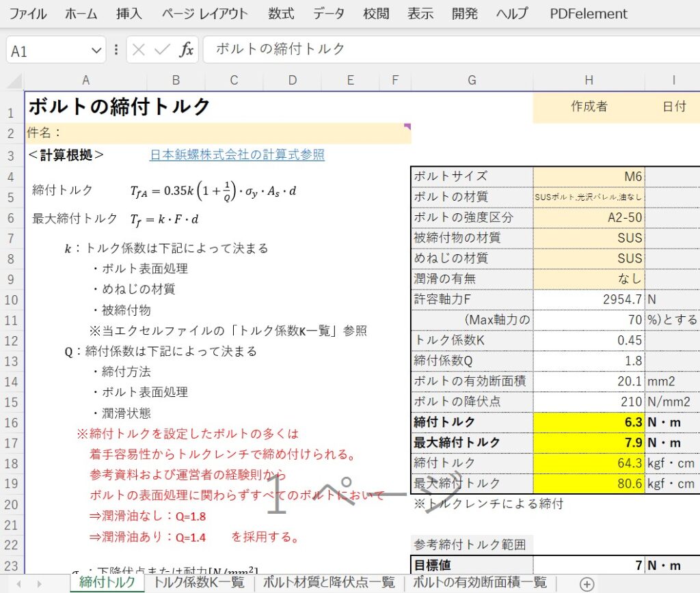Screen dimensions: 700x593
Task: Open the ファイル menu
Action: 27,13
